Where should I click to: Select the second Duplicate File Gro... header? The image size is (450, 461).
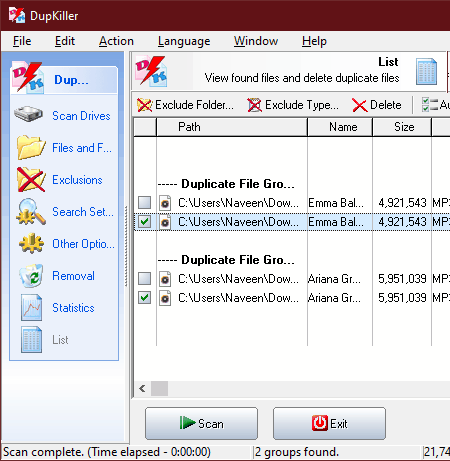226,260
